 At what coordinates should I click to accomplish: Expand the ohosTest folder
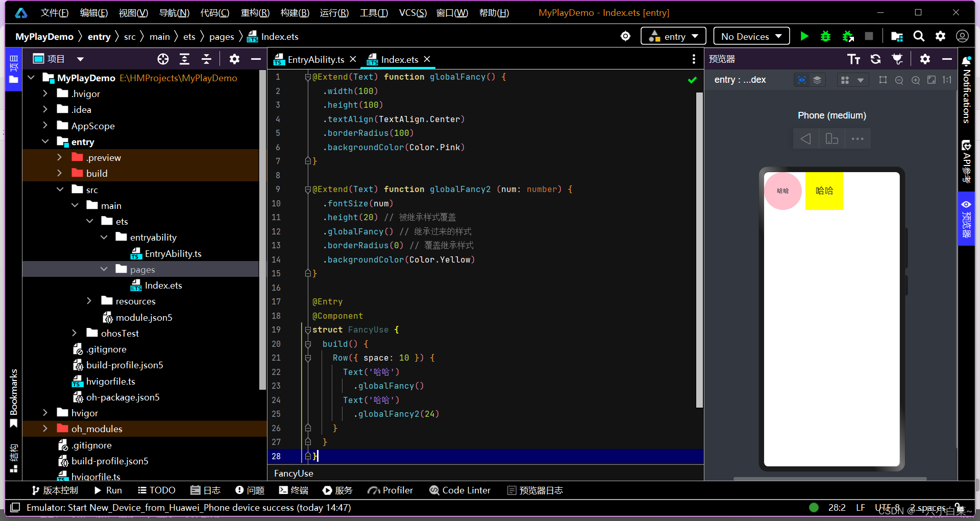pos(75,333)
